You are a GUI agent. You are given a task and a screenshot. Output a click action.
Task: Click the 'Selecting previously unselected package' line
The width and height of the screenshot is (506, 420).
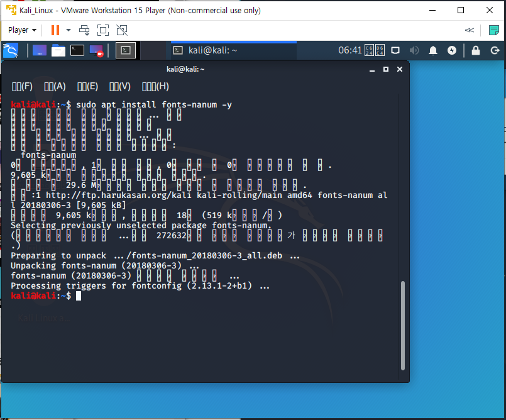(141, 225)
